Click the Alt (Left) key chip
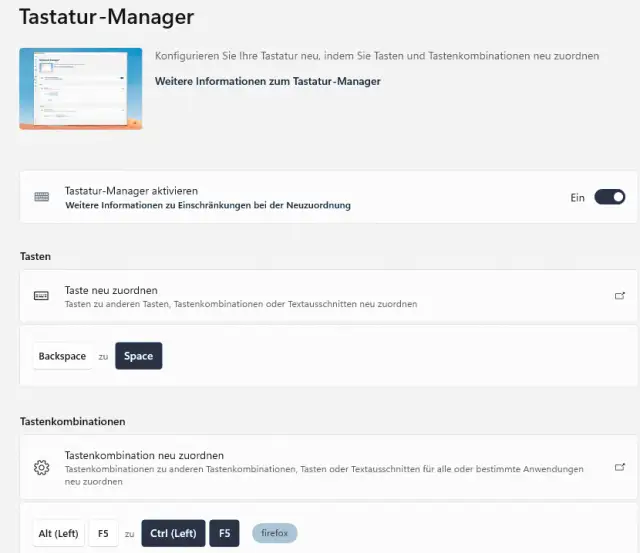This screenshot has width=640, height=553. tap(58, 534)
